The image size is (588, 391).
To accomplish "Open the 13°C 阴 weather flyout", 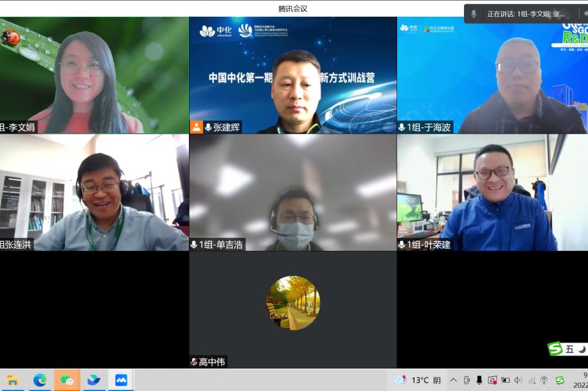I will pos(416,380).
